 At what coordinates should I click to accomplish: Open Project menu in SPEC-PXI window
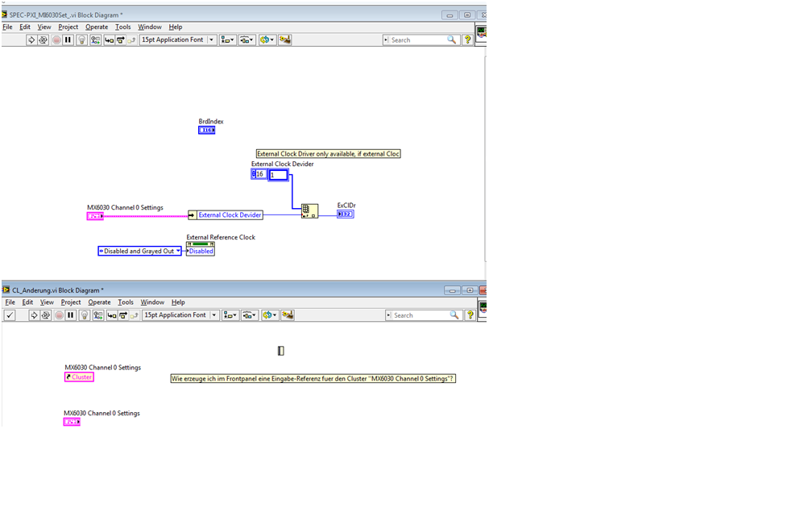[68, 27]
